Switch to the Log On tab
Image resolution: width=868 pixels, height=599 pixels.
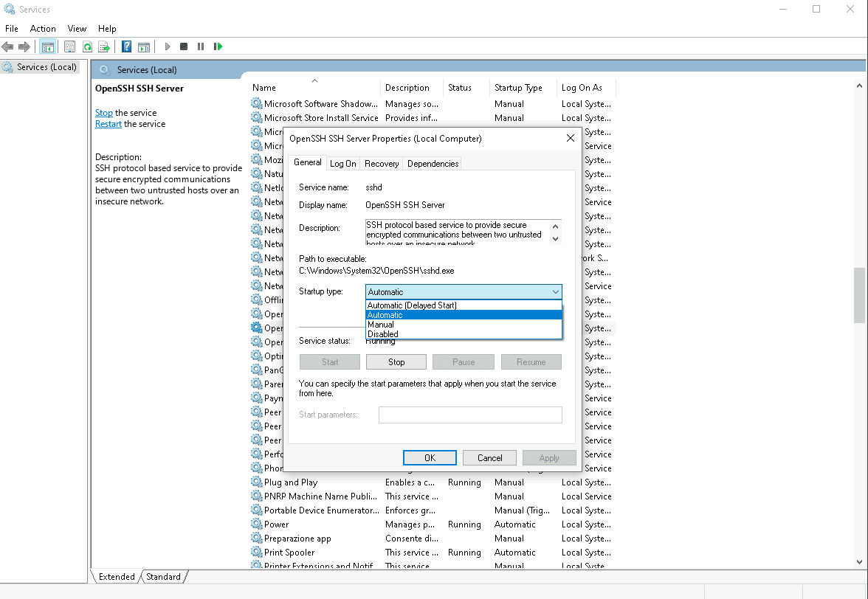point(342,164)
